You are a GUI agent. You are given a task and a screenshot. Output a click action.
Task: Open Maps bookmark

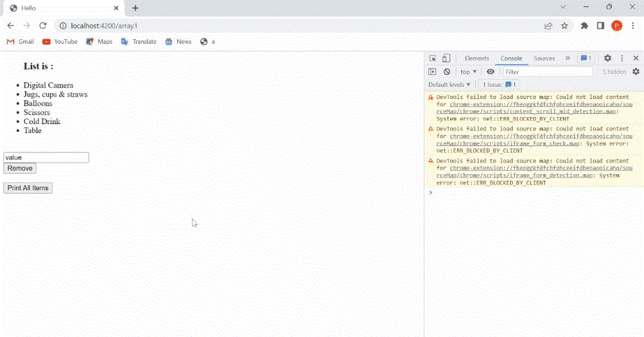[99, 42]
